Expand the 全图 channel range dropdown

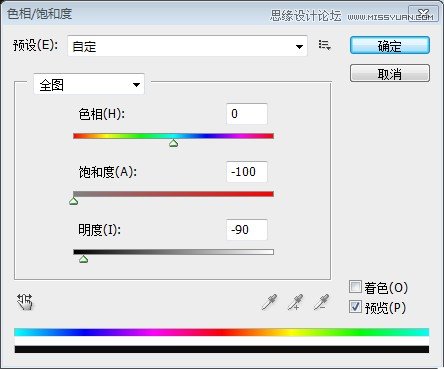[x=89, y=84]
